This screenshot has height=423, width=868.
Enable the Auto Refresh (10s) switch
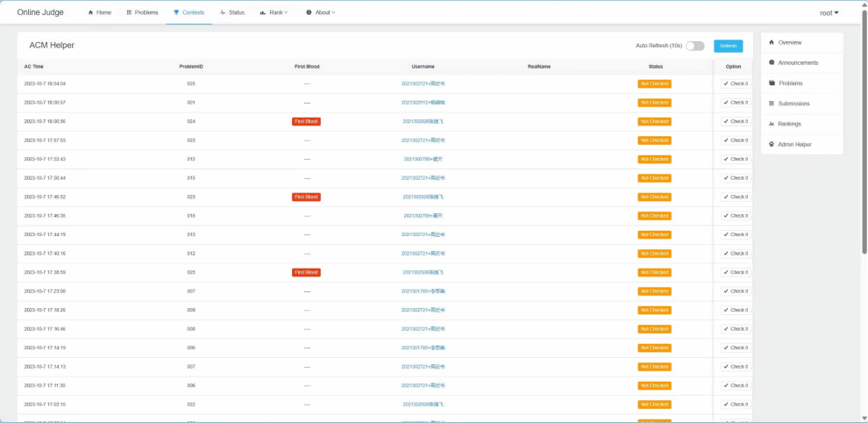[x=694, y=46]
